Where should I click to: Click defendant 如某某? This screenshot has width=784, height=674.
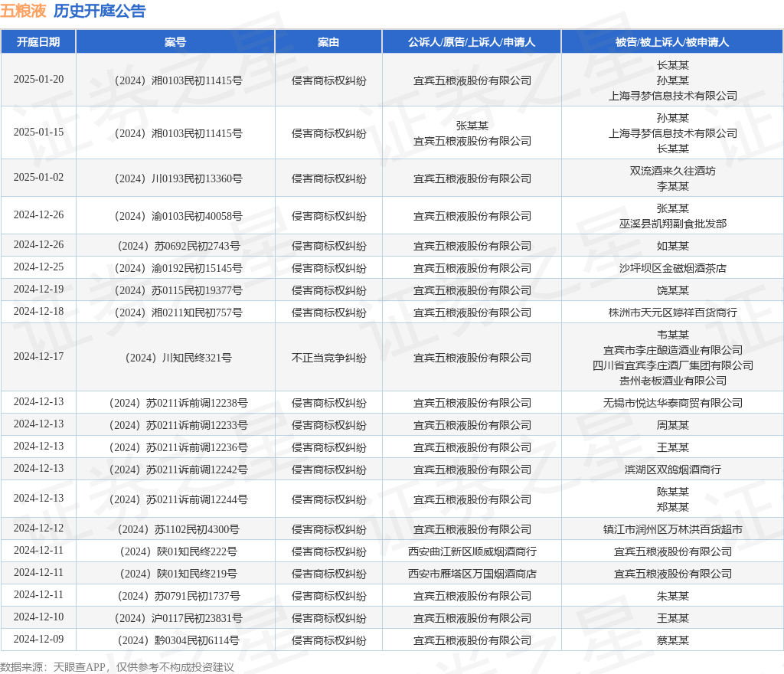[x=672, y=246]
